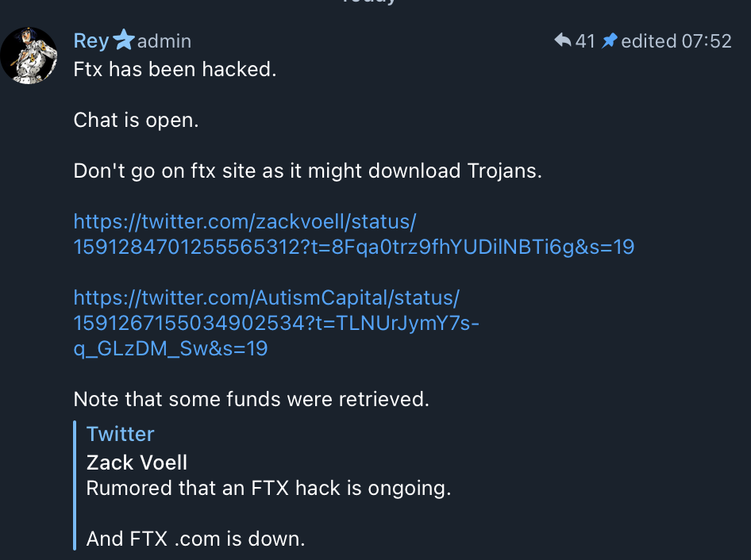Click the 'Chat is open.' line

(x=136, y=120)
